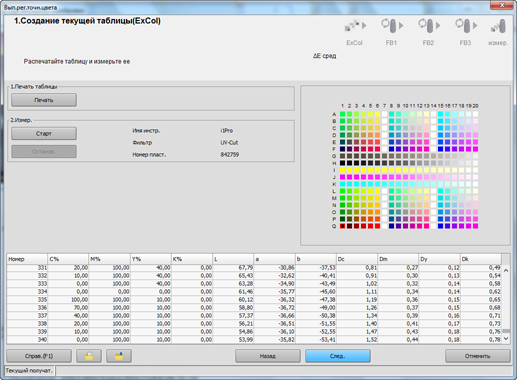The image size is (517, 380).
Task: Click L value 67,79 cell
Action: (233, 268)
